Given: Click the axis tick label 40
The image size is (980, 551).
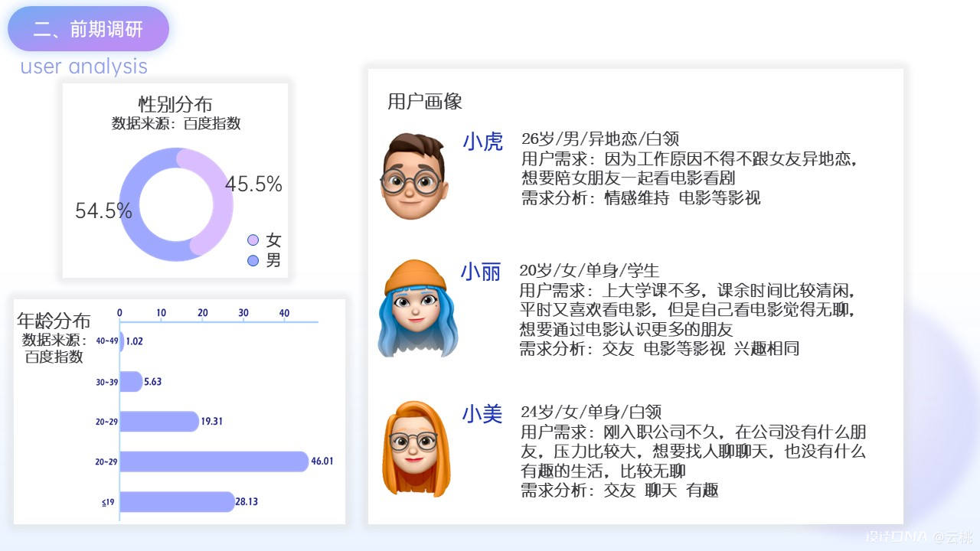Looking at the screenshot, I should tap(284, 313).
